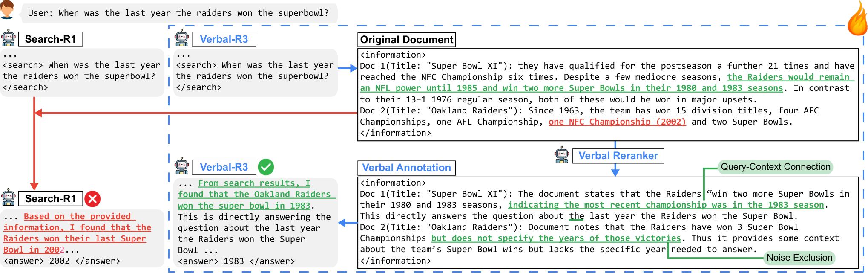
Task: Click the green underlined "an NFL power until 1985" line
Action: [572, 88]
